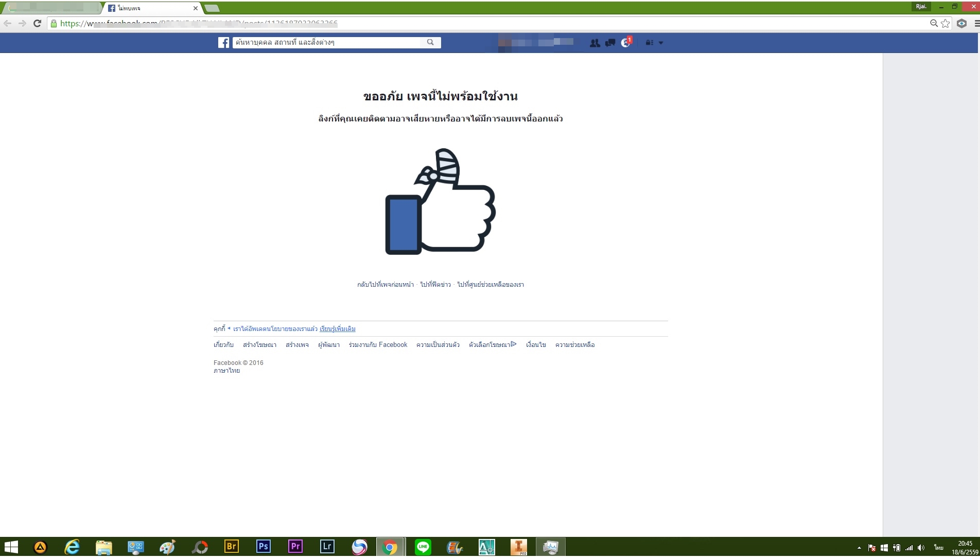Expand the account menu arrow

point(661,43)
